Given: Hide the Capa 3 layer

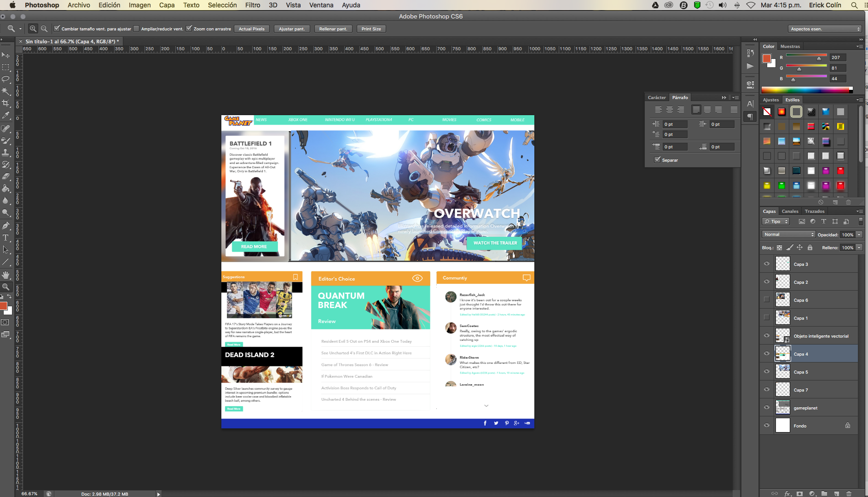Looking at the screenshot, I should coord(767,264).
